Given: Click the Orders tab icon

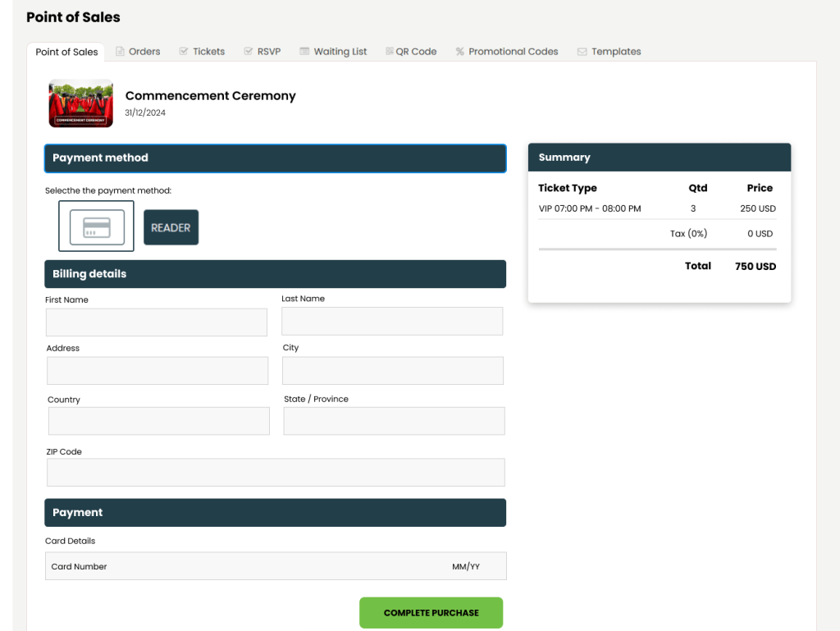Looking at the screenshot, I should pos(118,51).
